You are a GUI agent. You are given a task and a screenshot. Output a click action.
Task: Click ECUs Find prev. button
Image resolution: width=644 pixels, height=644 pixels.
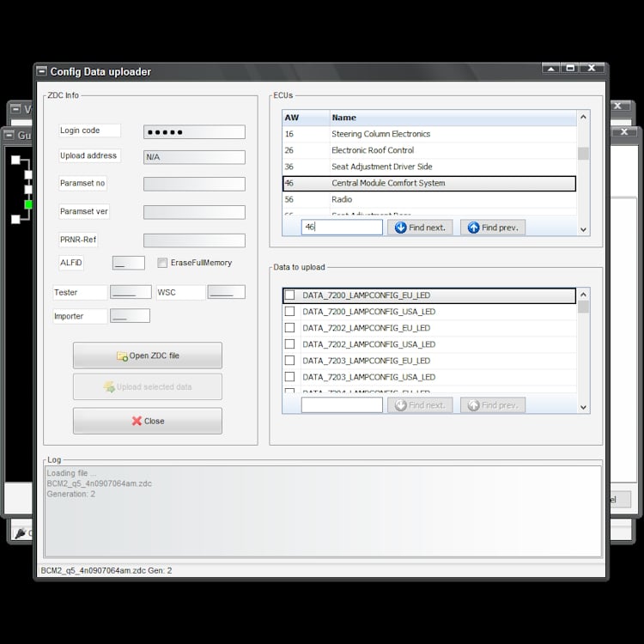click(493, 228)
